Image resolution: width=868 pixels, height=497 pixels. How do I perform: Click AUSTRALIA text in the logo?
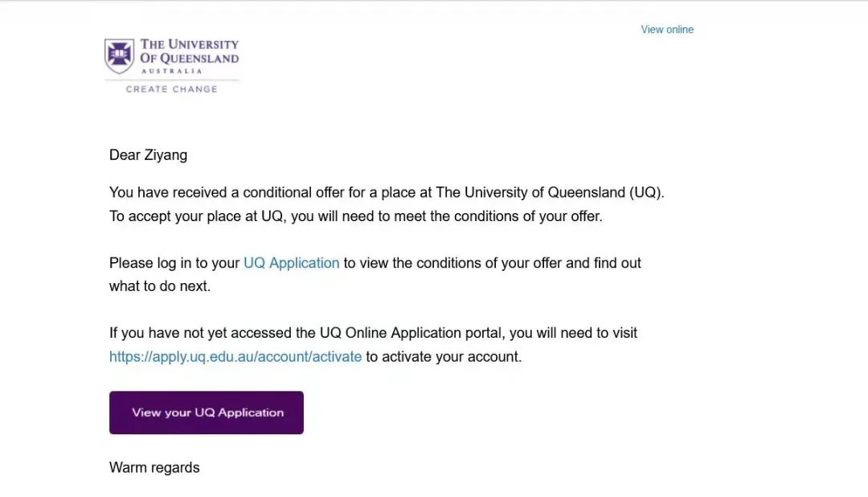pos(171,71)
